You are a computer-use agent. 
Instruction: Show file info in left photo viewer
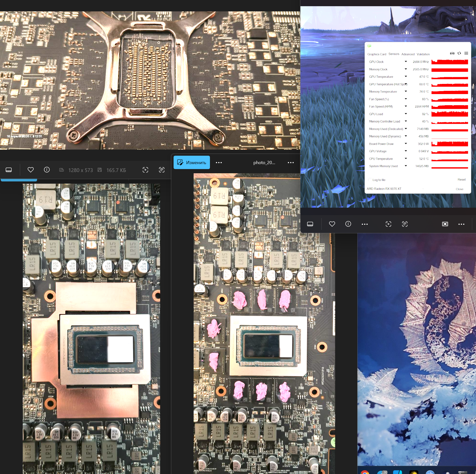47,170
